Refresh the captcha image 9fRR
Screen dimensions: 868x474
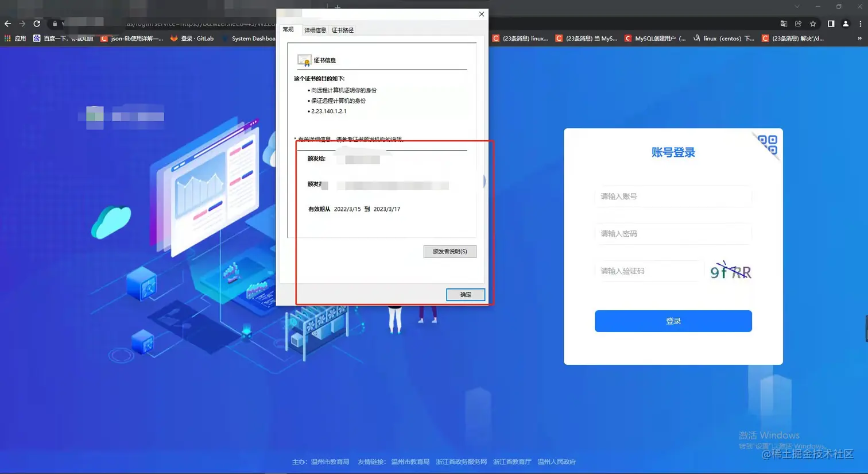tap(730, 271)
